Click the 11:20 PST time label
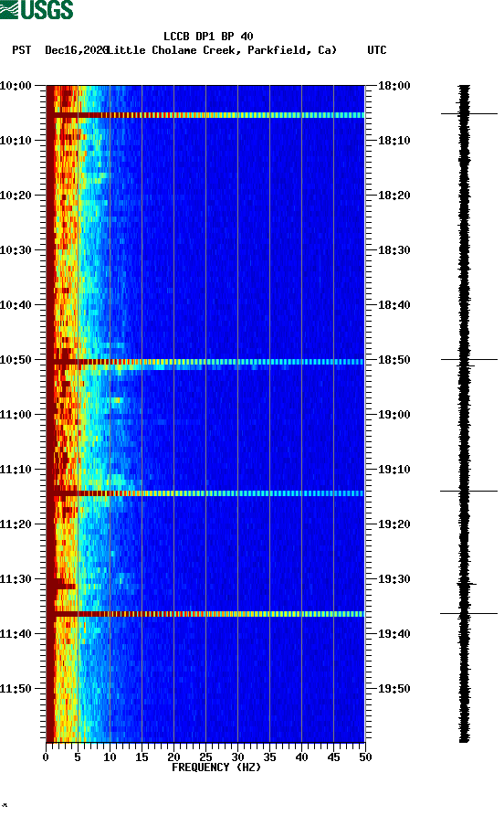The width and height of the screenshot is (504, 815). [16, 524]
